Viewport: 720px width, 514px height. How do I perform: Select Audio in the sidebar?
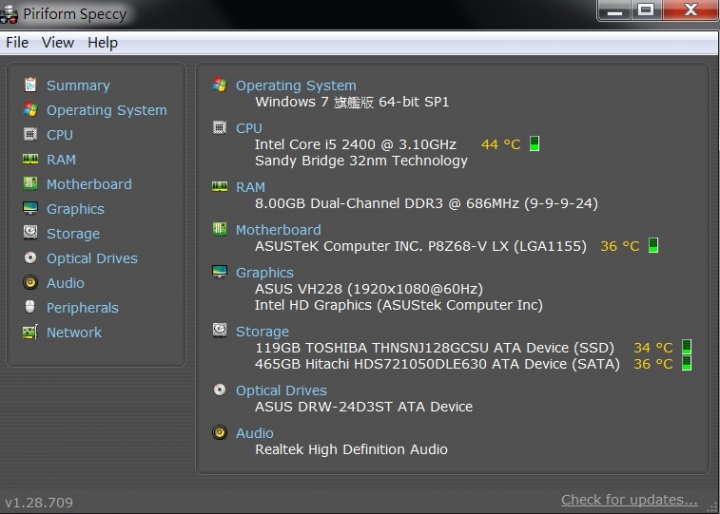coord(65,283)
